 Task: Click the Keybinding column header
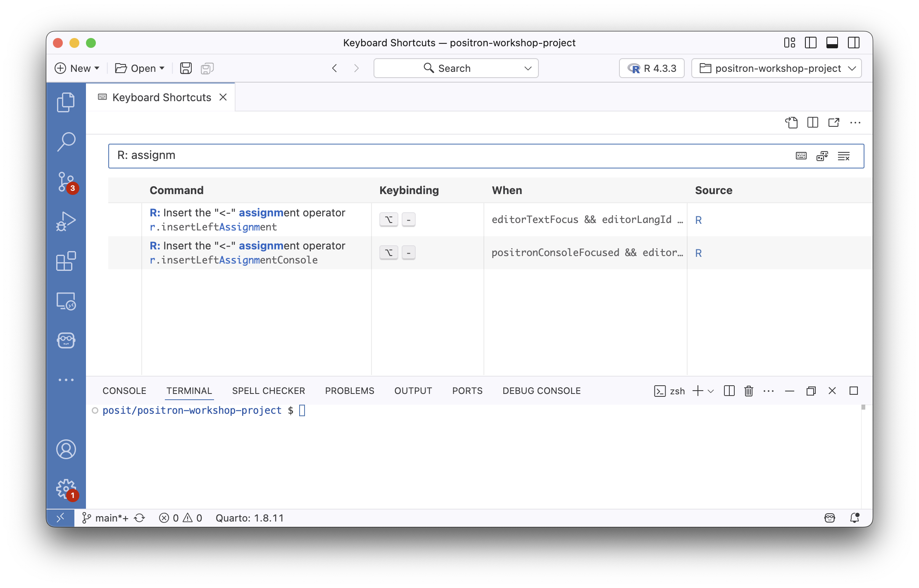point(409,190)
